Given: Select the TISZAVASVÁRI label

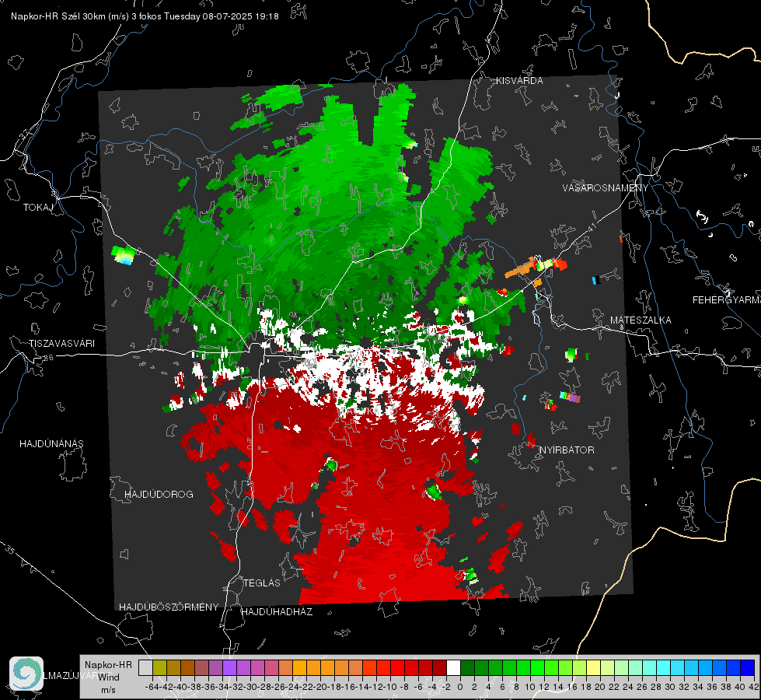Looking at the screenshot, I should pos(61,344).
